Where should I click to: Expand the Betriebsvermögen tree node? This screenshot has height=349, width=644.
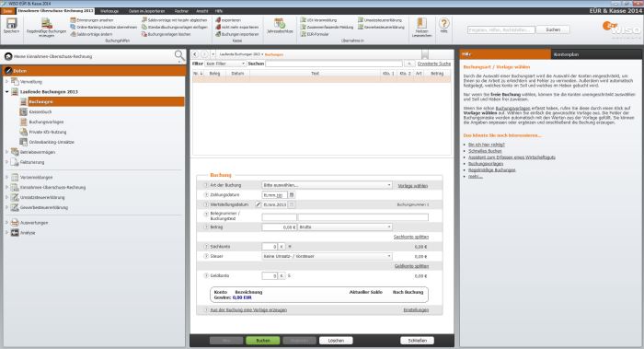tap(6, 152)
